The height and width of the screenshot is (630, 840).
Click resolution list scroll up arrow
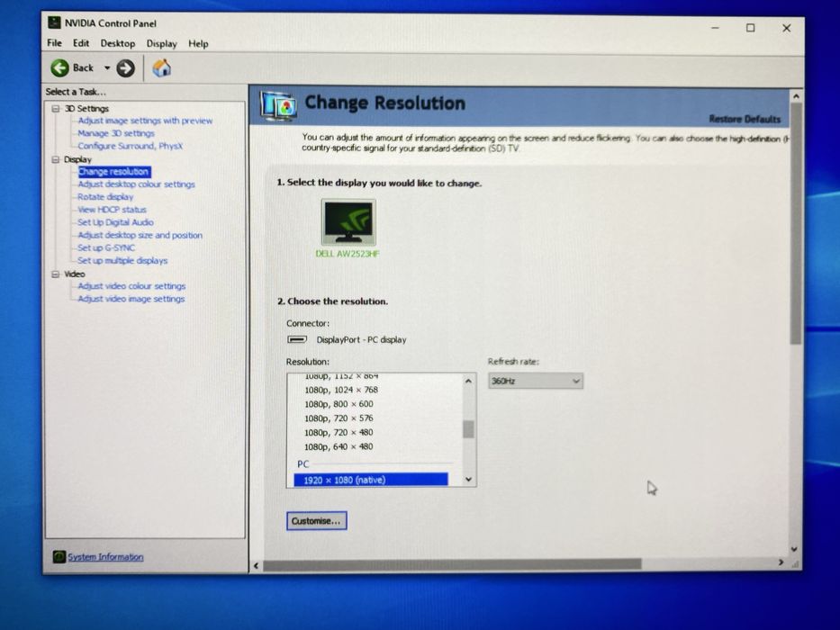pyautogui.click(x=469, y=381)
